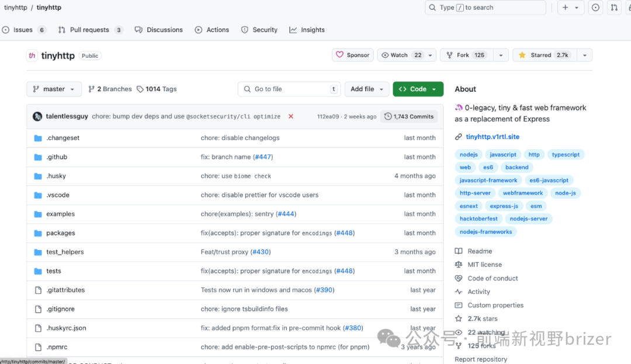631x364 pixels.
Task: Open pull request #447 link
Action: pos(263,157)
